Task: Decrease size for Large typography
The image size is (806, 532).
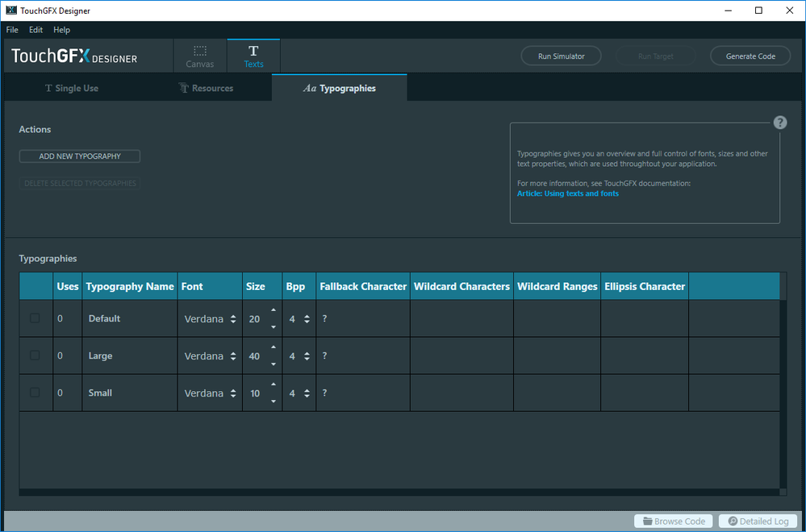Action: point(273,364)
